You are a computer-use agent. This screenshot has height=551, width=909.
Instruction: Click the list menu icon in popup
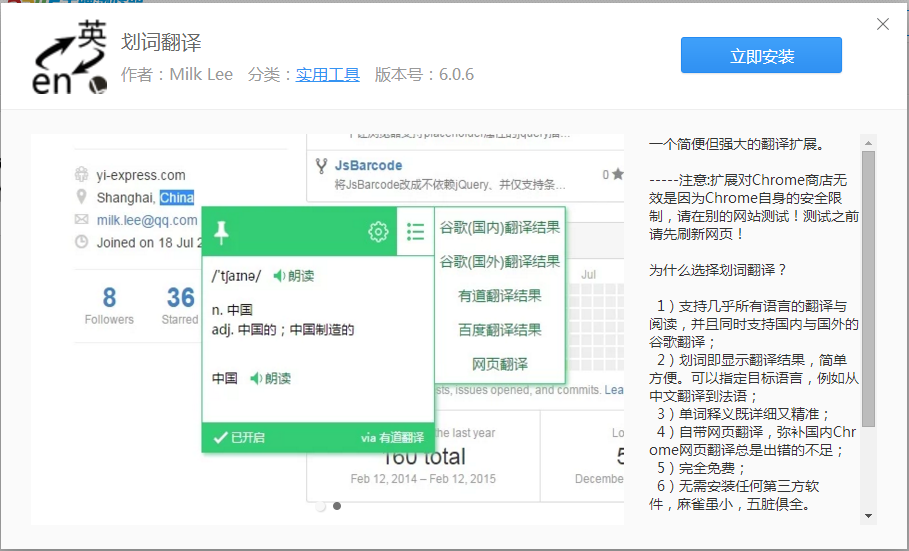[415, 231]
